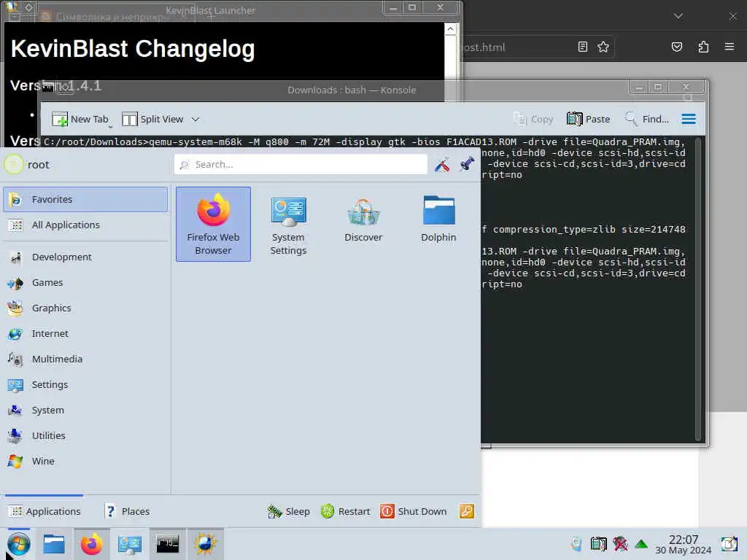Click Copy in Konsole toolbar
The width and height of the screenshot is (747, 560).
coord(533,119)
